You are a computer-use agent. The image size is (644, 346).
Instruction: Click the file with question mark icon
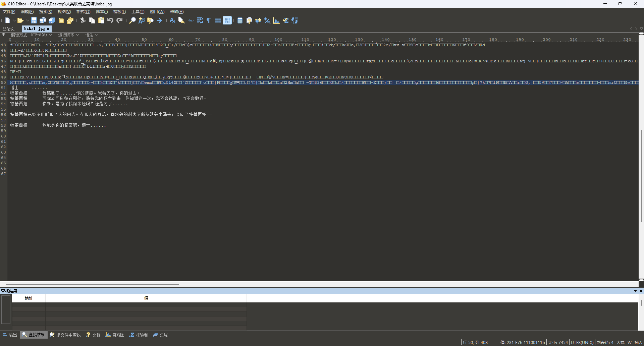pos(249,20)
